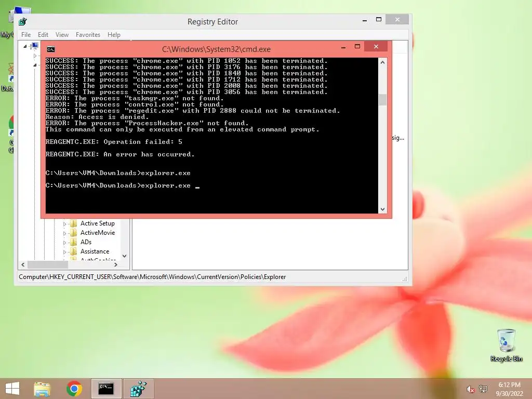Open the Help menu in Registry Editor

coord(114,35)
